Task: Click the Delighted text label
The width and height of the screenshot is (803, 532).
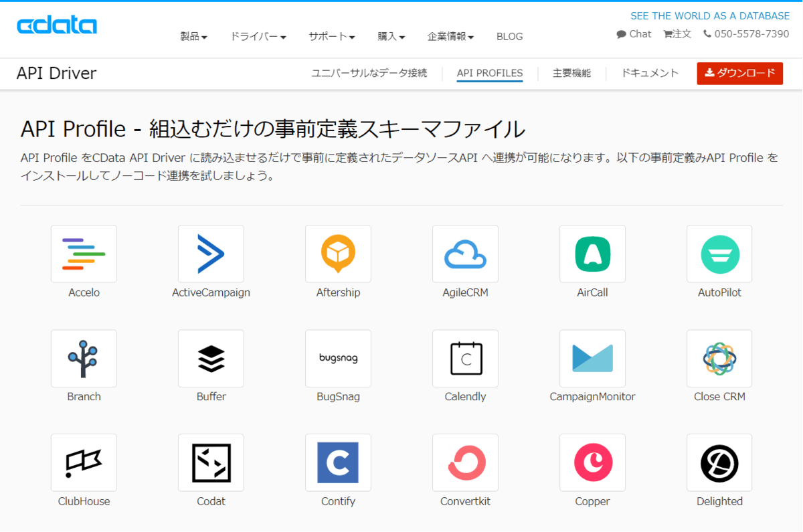Action: pos(719,501)
